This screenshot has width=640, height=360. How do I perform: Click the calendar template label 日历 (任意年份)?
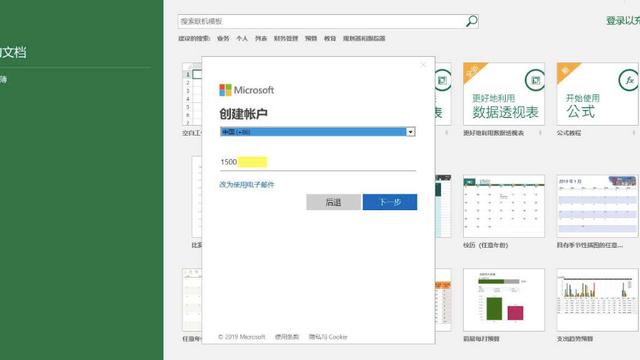[485, 245]
